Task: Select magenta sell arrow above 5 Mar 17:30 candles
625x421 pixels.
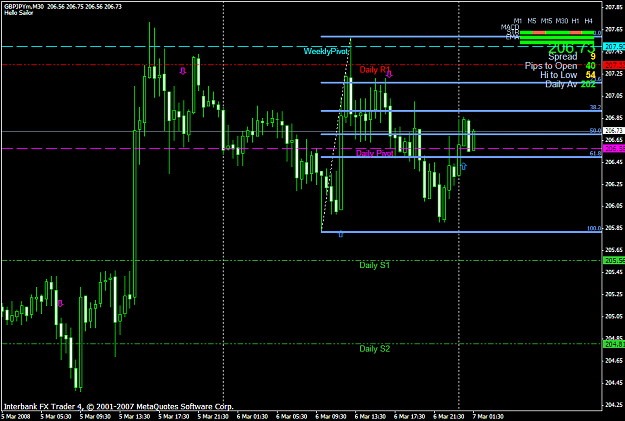Action: [183, 71]
